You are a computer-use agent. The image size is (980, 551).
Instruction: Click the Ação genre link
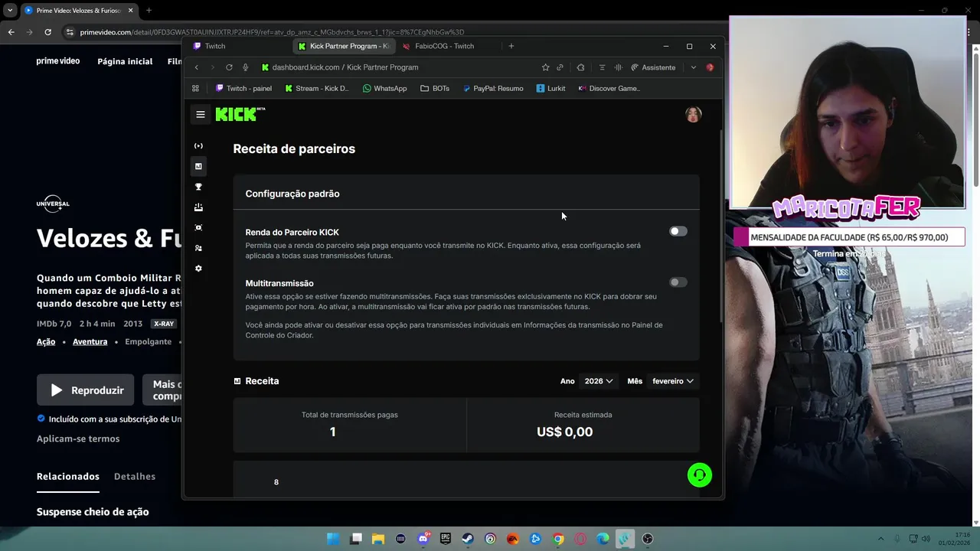(46, 341)
